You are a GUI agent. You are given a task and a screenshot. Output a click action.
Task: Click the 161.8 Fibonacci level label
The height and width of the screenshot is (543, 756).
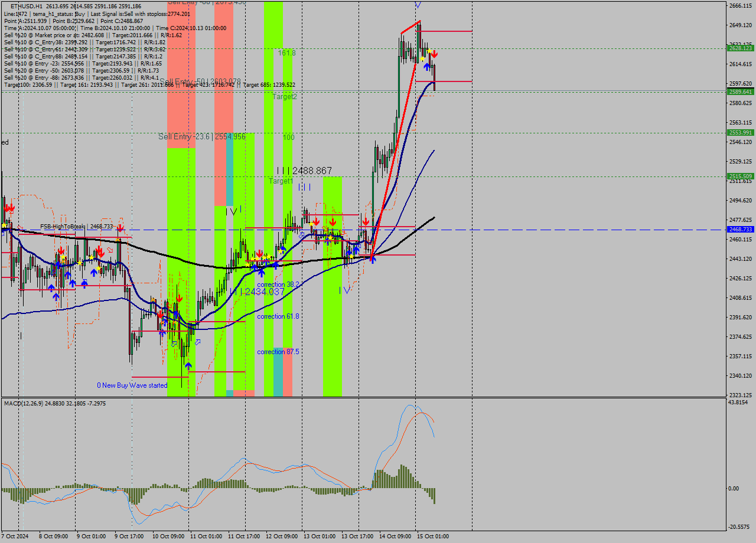[287, 53]
